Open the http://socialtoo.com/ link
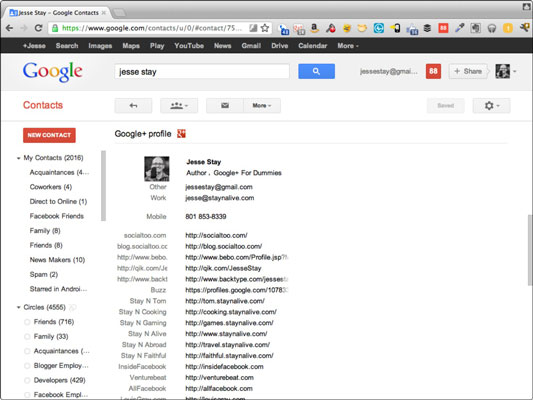Image resolution: width=533 pixels, height=400 pixels. (216, 235)
